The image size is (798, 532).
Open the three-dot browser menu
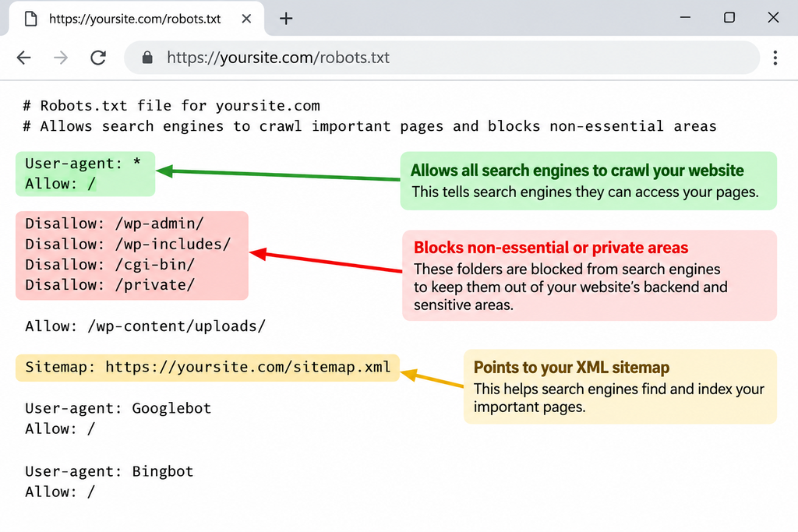point(775,58)
